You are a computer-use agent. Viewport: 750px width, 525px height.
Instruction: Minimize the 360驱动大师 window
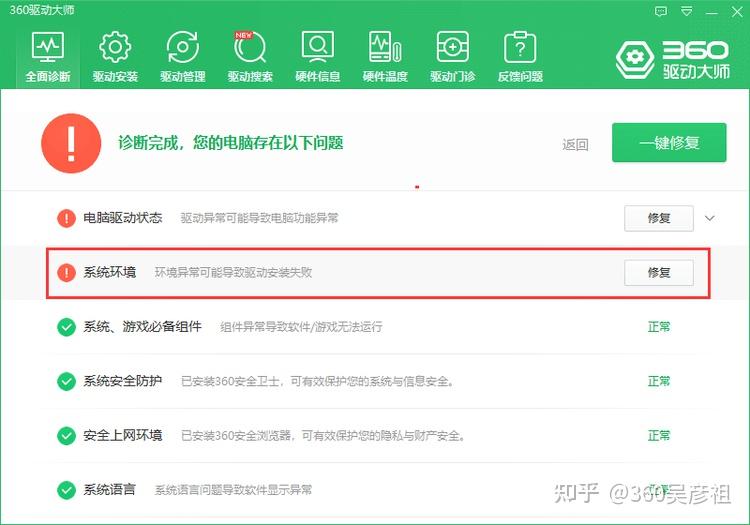pyautogui.click(x=712, y=12)
